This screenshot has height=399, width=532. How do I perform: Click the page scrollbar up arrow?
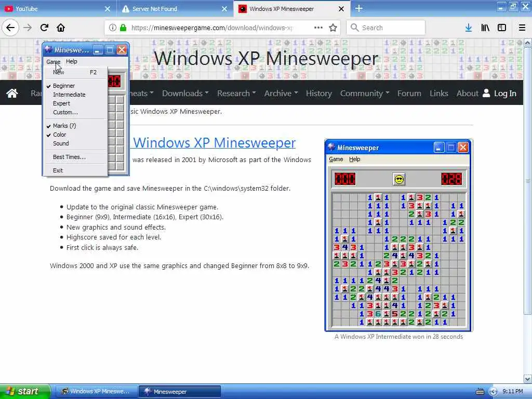(528, 43)
